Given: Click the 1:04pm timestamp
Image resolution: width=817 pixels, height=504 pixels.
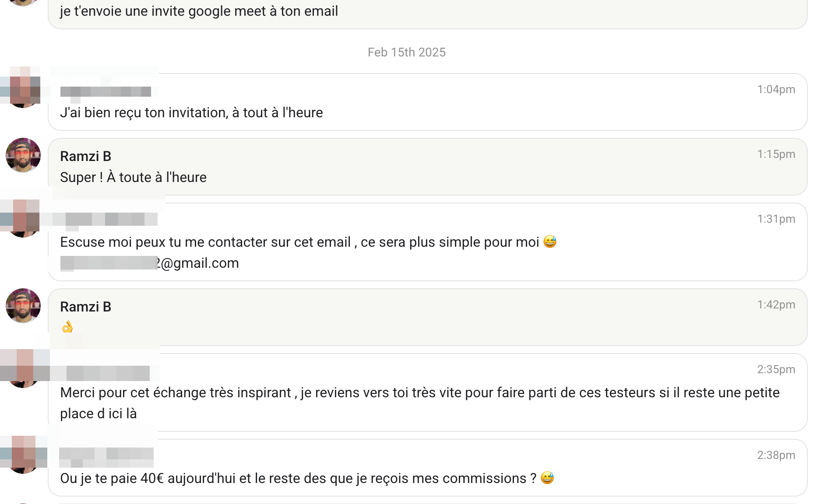Looking at the screenshot, I should point(776,89).
